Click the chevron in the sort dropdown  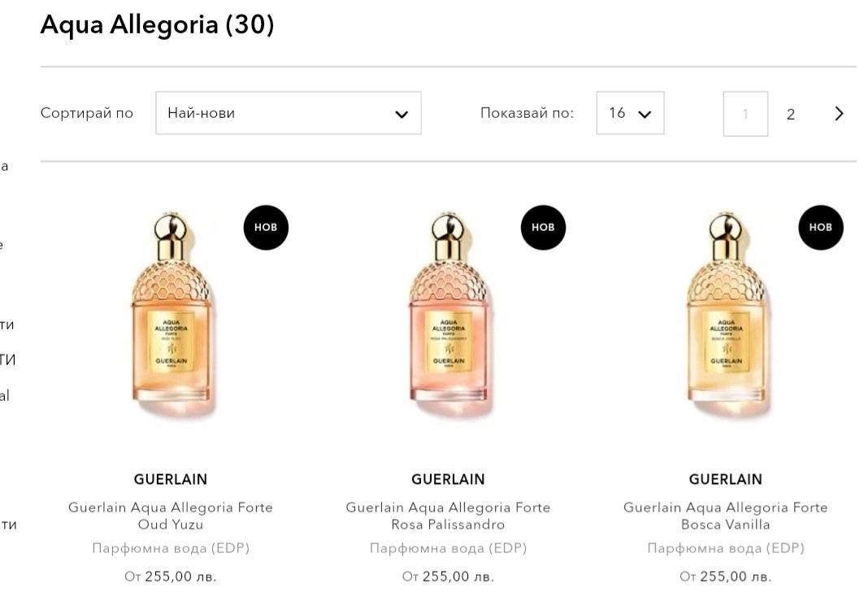coord(401,114)
